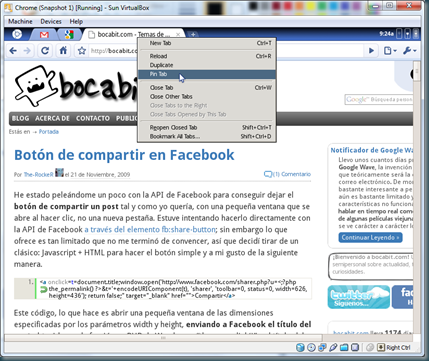The width and height of the screenshot is (429, 361).
Task: Open the BLOG navigation item
Action: click(x=20, y=118)
